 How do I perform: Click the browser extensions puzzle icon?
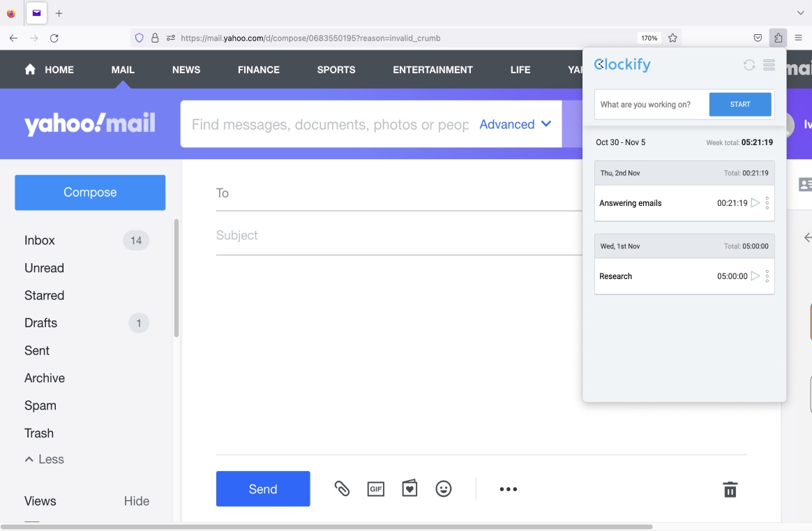(x=778, y=38)
